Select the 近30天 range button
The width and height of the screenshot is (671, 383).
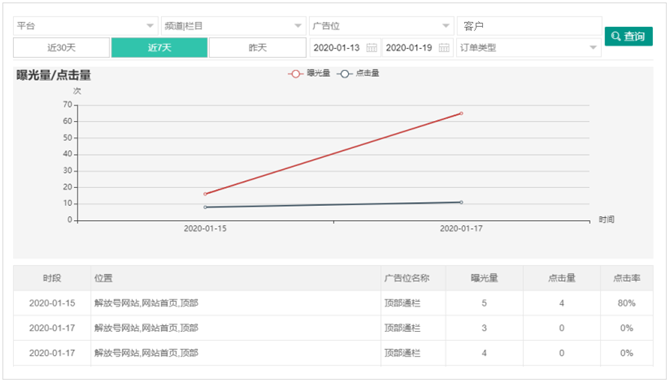tap(61, 48)
